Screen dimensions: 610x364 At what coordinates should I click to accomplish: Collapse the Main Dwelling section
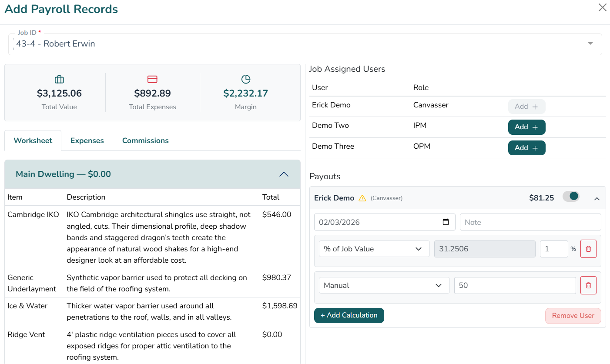(284, 174)
